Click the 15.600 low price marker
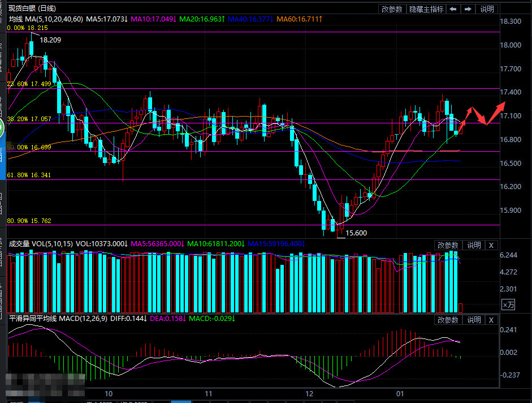Screen dimensions: 532x403 tap(356, 233)
